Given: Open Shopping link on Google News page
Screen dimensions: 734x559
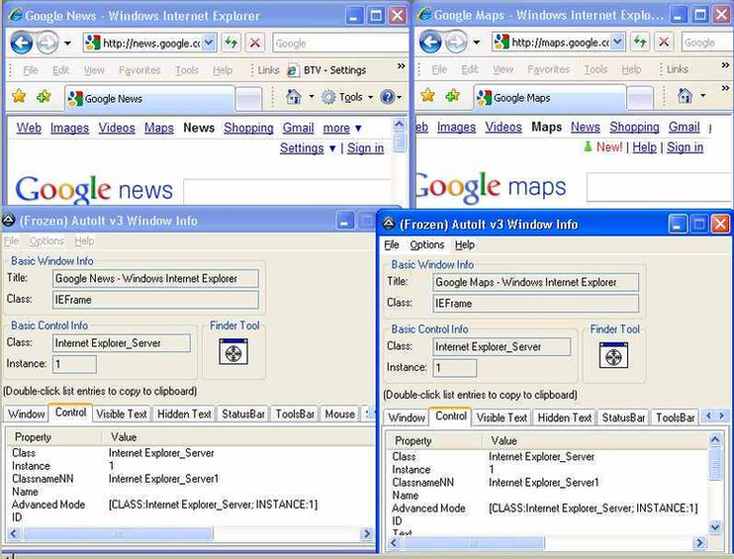Looking at the screenshot, I should click(249, 128).
